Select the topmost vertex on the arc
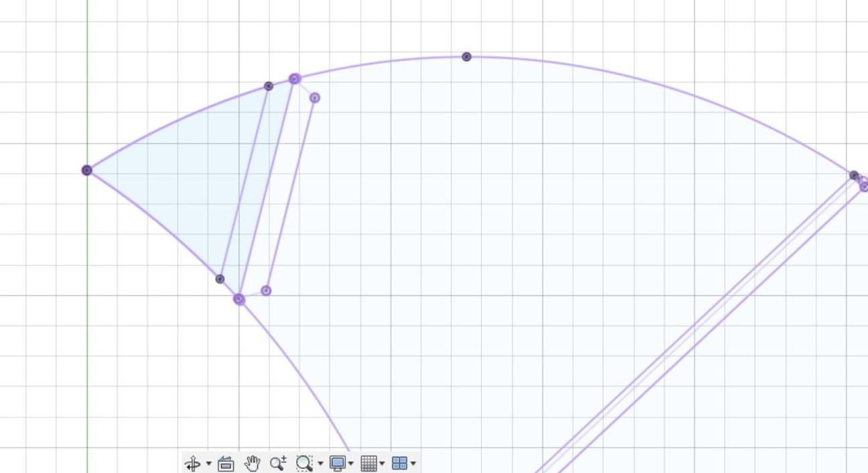Image resolution: width=868 pixels, height=473 pixels. pos(466,57)
